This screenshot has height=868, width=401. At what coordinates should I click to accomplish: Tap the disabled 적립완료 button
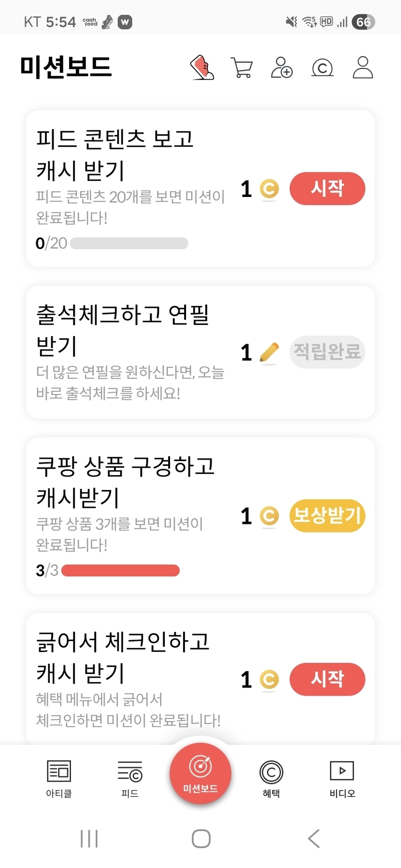327,352
